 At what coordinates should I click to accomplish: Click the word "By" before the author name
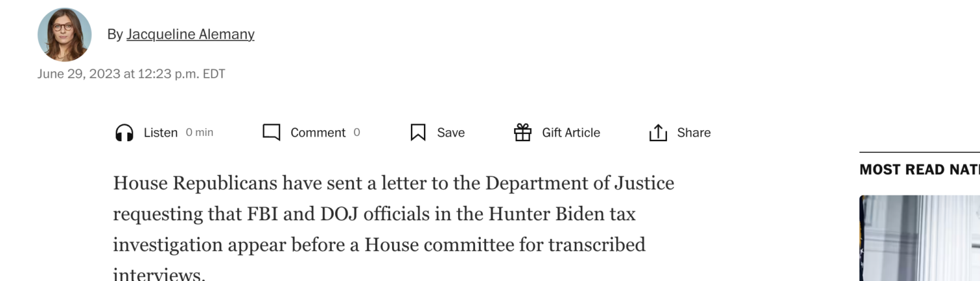[115, 35]
